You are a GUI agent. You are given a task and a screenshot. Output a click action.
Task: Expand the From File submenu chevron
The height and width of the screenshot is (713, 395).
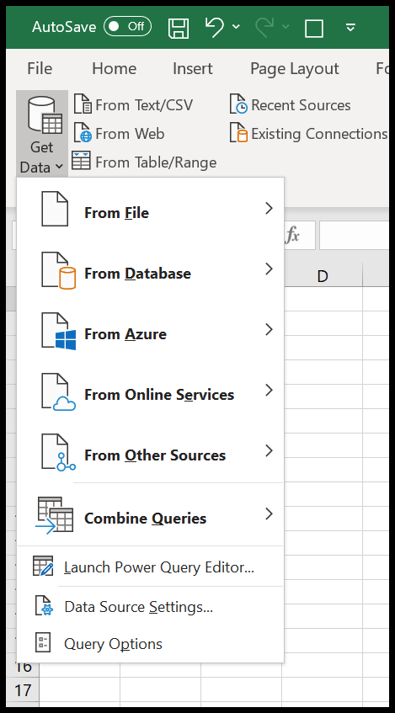click(x=269, y=208)
